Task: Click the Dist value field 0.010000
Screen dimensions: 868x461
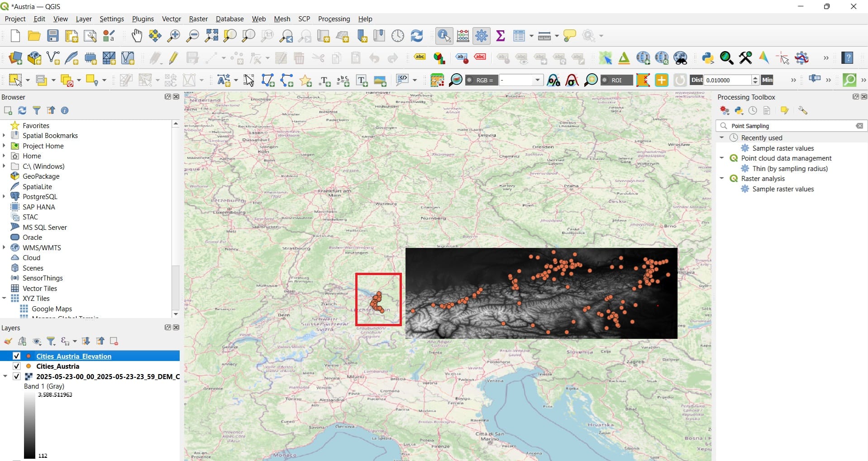Action: (727, 80)
